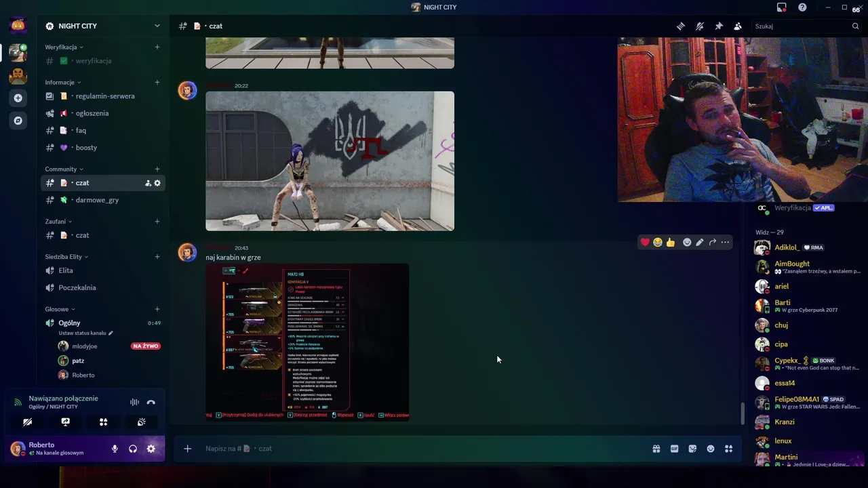
Task: Open Direct Messages home icon
Action: click(x=18, y=26)
